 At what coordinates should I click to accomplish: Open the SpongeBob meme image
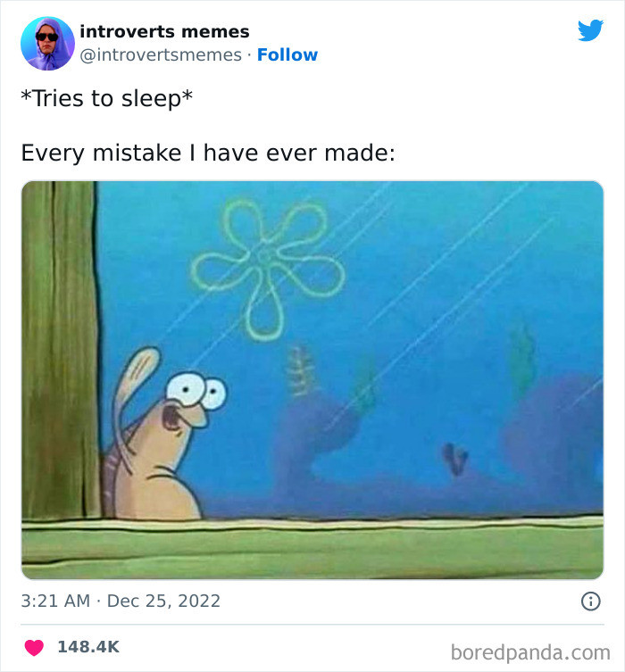point(312,379)
